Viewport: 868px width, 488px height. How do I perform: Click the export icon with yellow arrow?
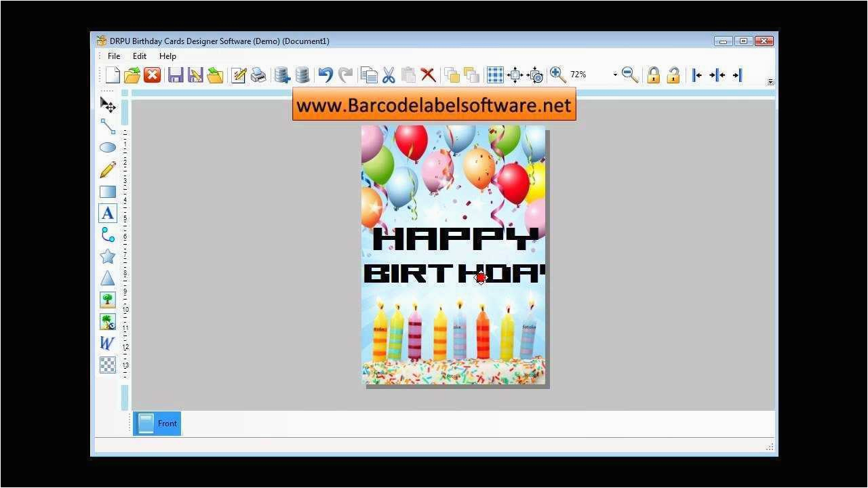click(x=215, y=75)
